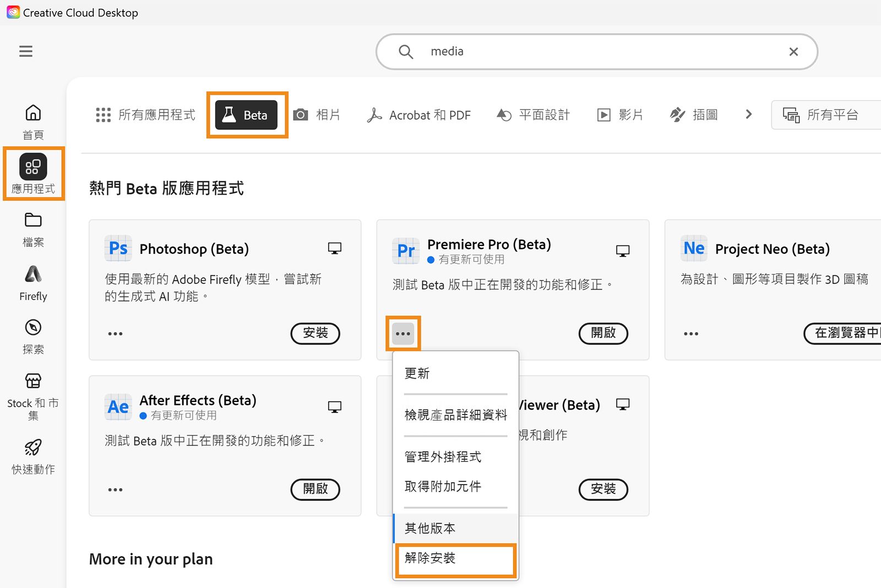Click 'More in your plan' heading
This screenshot has width=881, height=588.
coord(151,559)
